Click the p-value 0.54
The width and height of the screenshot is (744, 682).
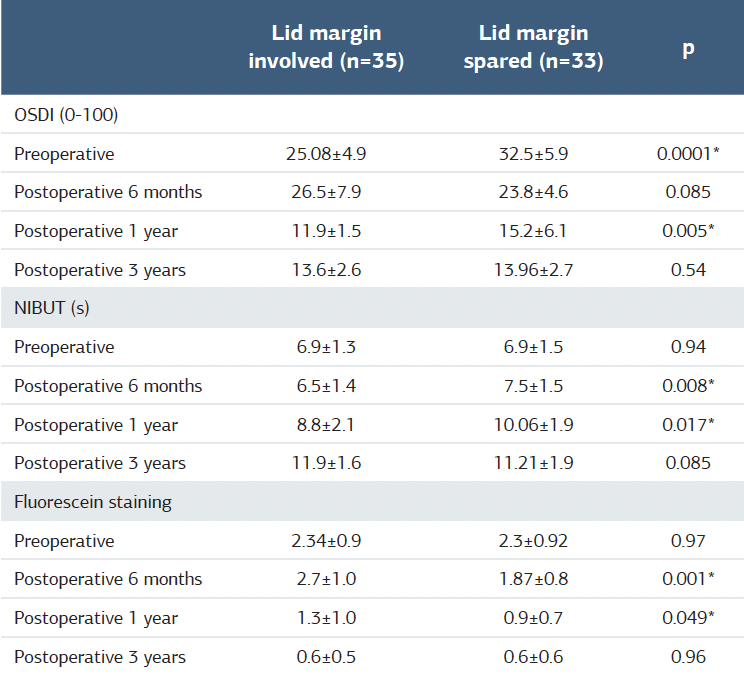(688, 270)
